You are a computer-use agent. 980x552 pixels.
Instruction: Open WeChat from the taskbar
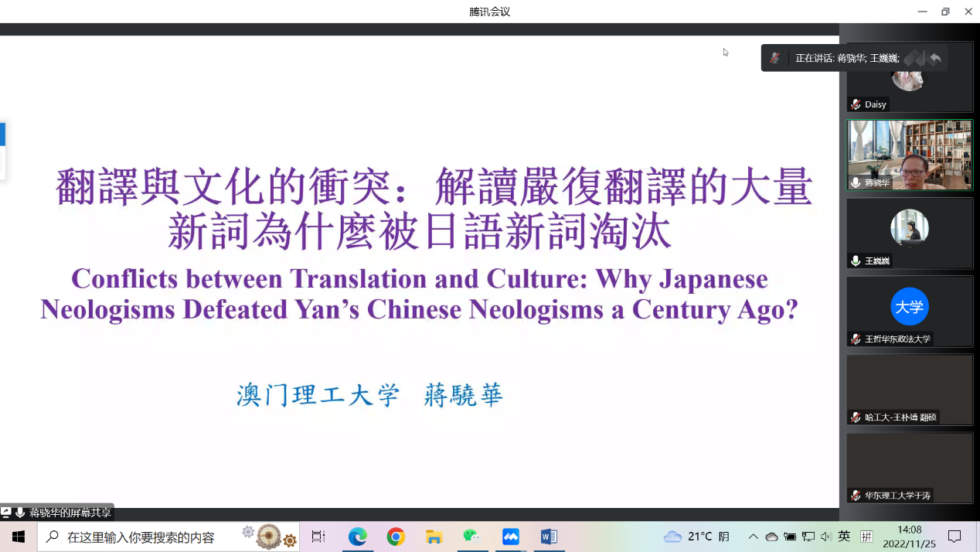pyautogui.click(x=471, y=537)
